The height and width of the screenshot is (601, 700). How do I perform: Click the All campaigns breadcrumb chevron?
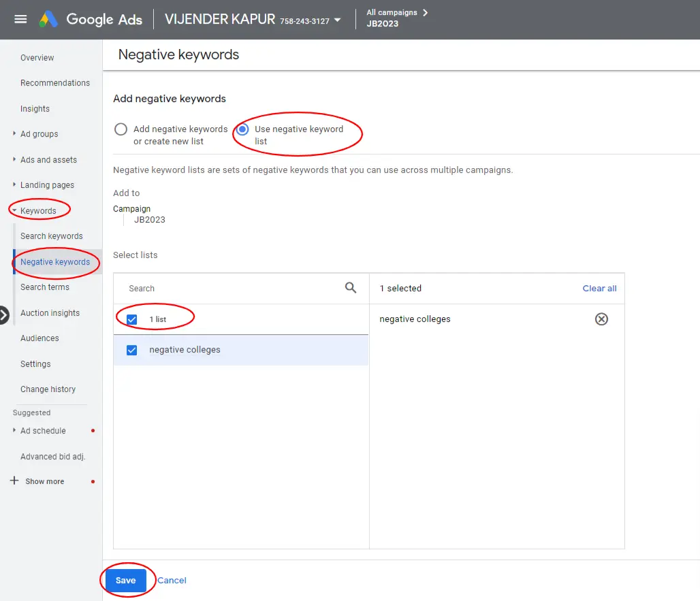pyautogui.click(x=426, y=12)
